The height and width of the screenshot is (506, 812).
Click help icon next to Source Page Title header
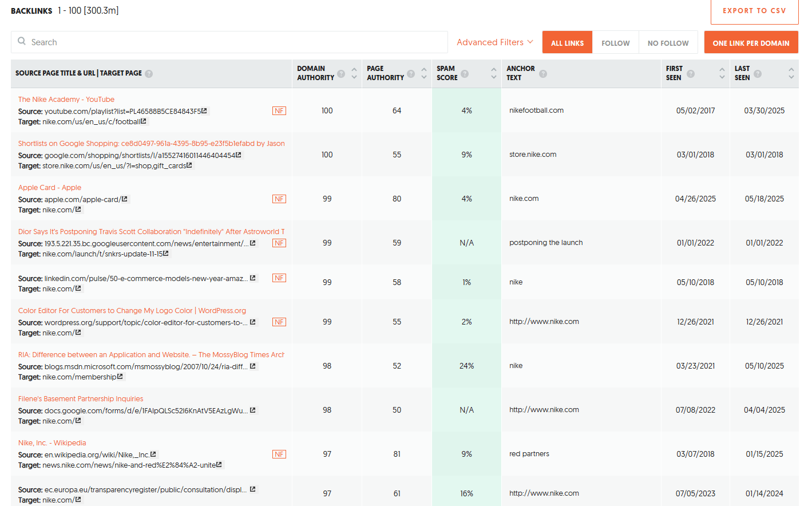(x=149, y=74)
